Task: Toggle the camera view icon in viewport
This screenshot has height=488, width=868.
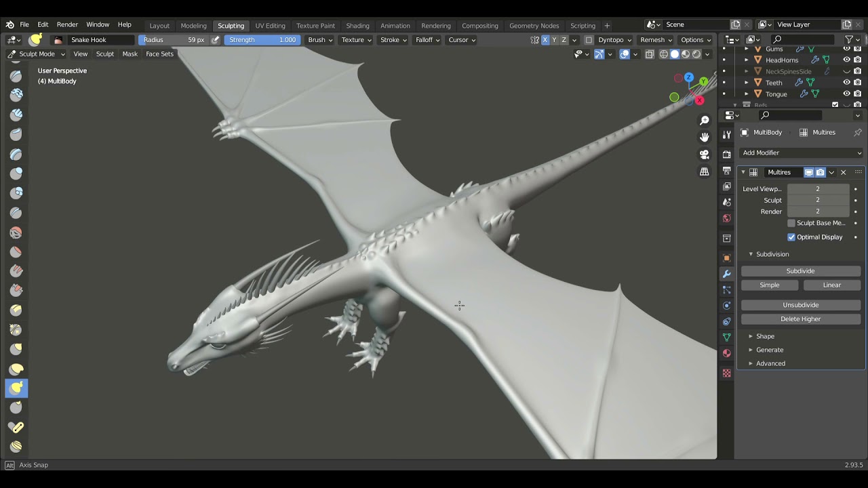Action: click(705, 155)
